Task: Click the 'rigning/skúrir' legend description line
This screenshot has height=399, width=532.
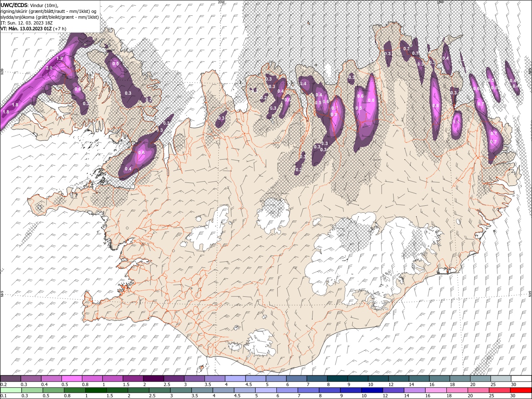Action: tap(48, 11)
